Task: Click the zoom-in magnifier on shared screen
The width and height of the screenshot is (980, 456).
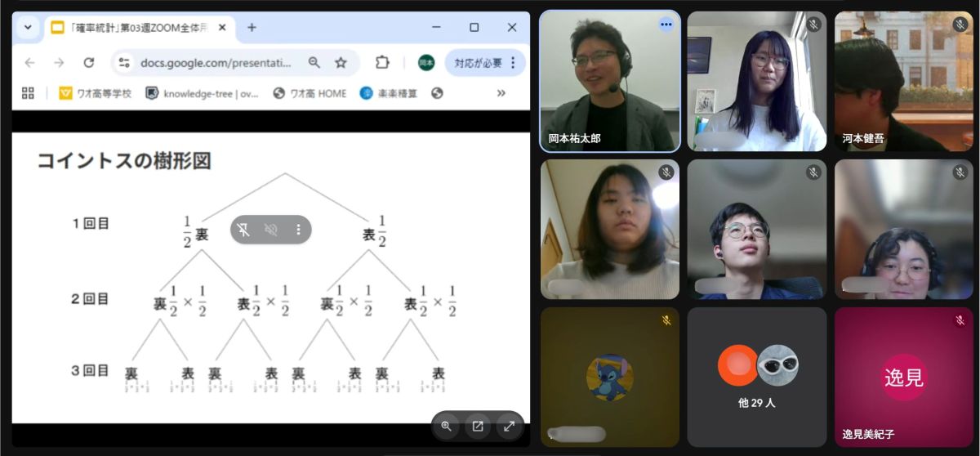Action: coord(446,426)
